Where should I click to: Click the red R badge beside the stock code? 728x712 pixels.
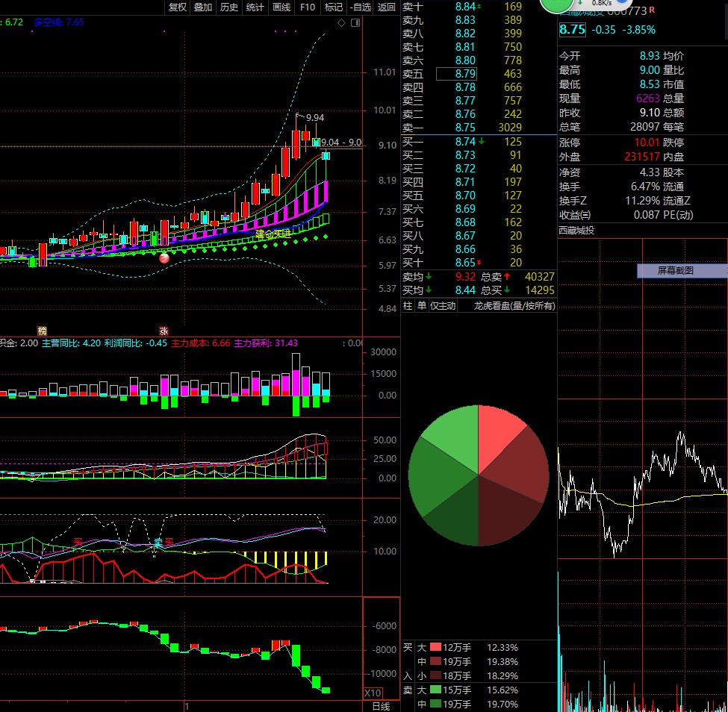point(652,10)
